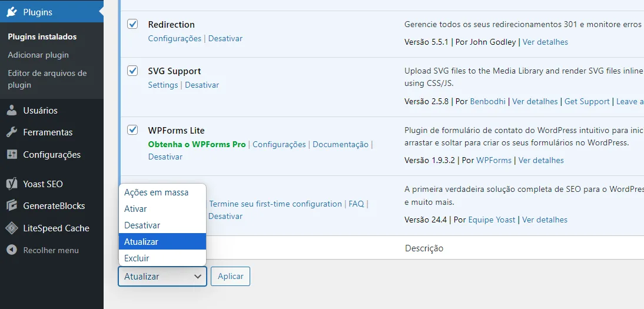This screenshot has width=644, height=309.
Task: Click the GenerateBlocks icon
Action: coord(12,206)
